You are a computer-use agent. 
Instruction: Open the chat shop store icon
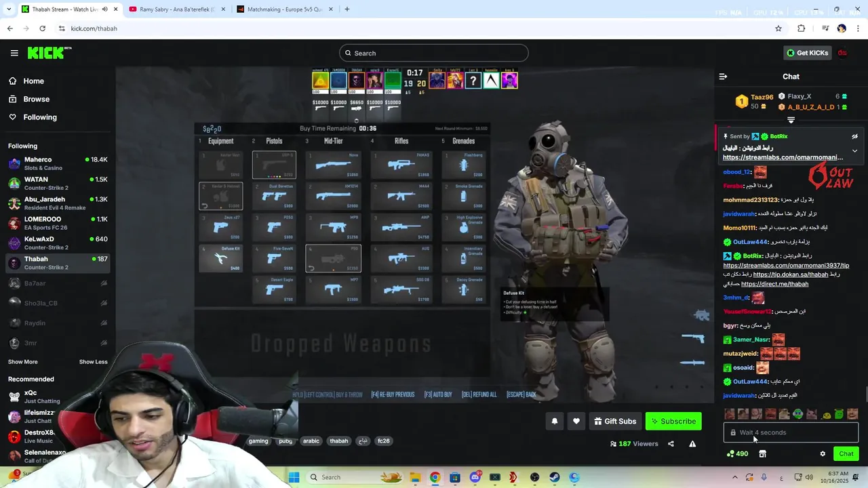pos(762,453)
